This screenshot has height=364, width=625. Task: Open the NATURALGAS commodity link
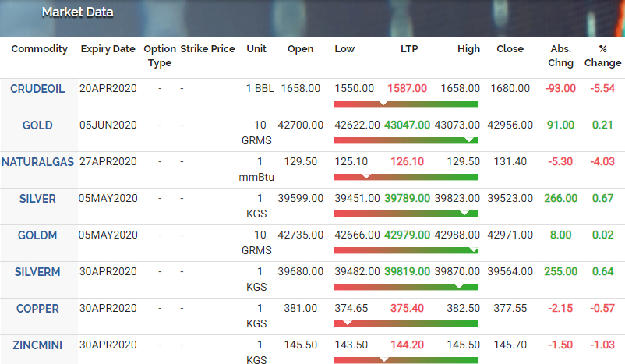(37, 162)
